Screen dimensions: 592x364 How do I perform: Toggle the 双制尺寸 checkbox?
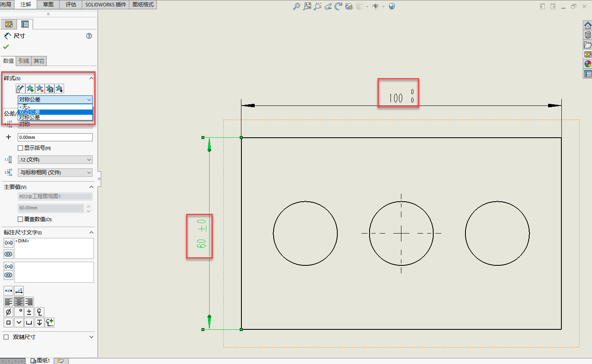(x=6, y=337)
